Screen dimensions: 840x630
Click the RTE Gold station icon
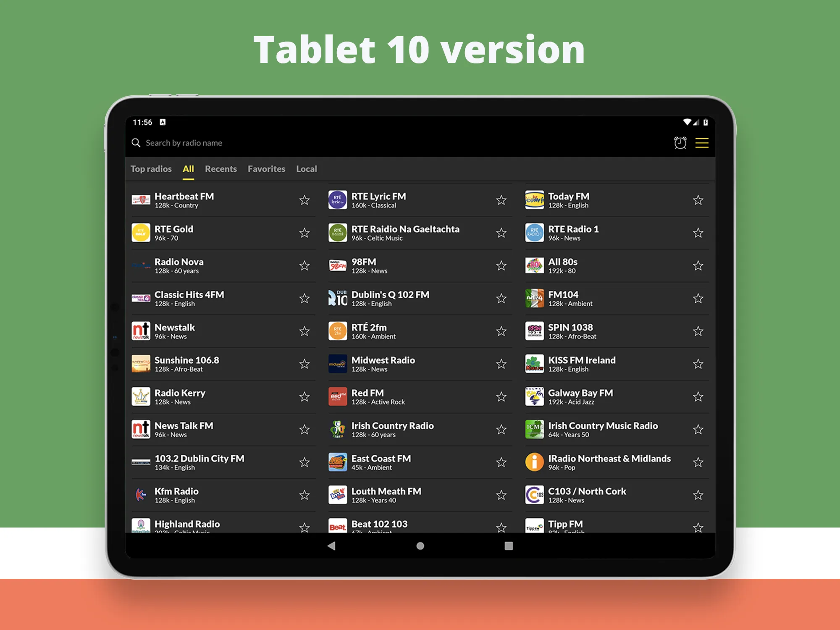139,233
